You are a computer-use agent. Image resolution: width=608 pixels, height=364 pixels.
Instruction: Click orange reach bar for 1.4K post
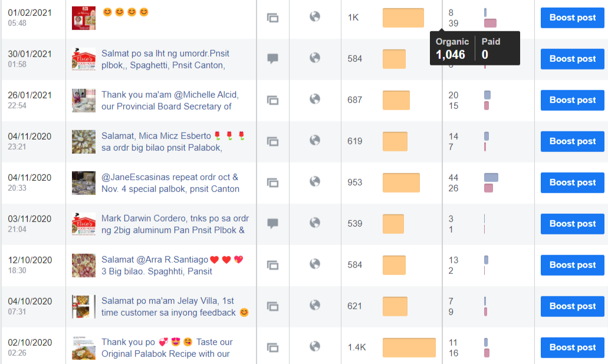[409, 348]
